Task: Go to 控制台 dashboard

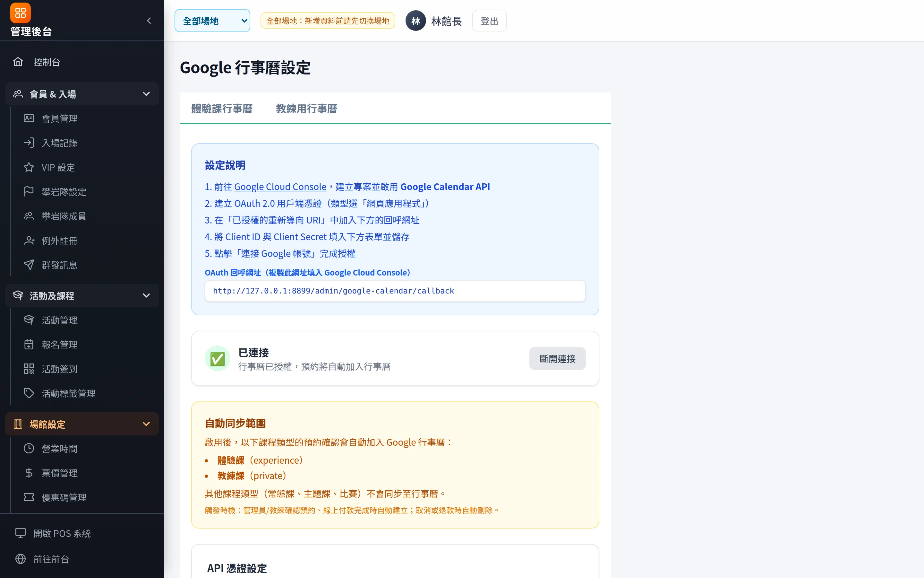Action: coord(82,62)
